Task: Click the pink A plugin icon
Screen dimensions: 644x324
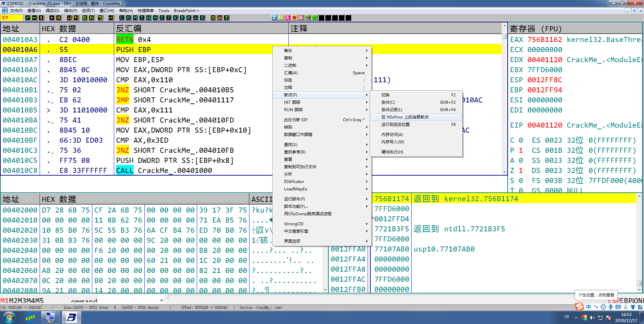Action: pyautogui.click(x=288, y=18)
